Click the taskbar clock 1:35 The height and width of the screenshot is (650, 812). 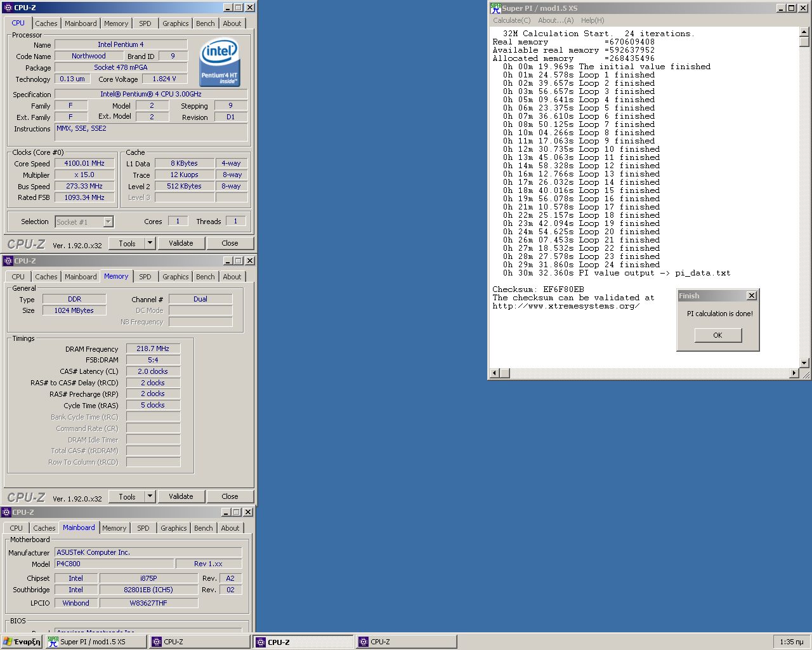pos(791,642)
